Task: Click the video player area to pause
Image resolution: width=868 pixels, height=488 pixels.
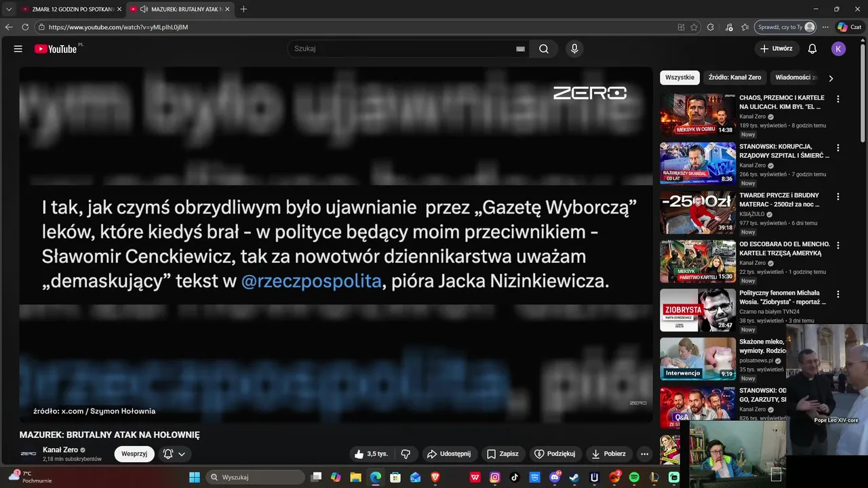Action: (336, 244)
